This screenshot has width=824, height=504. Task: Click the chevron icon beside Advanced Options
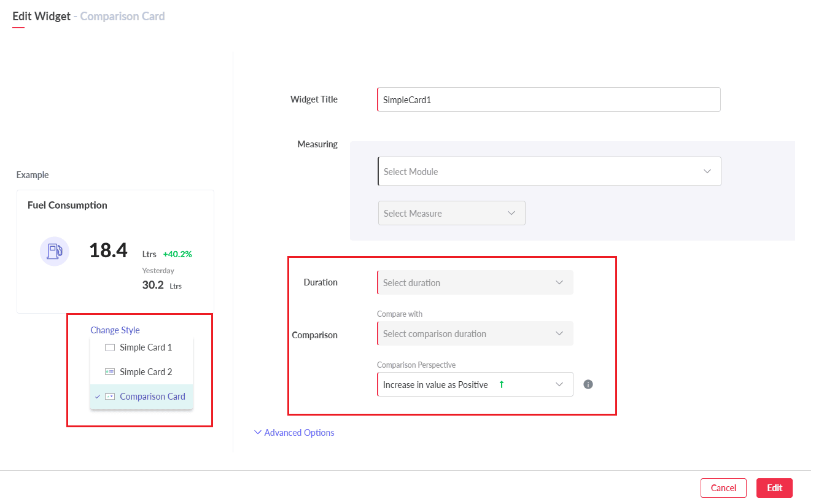pyautogui.click(x=258, y=433)
